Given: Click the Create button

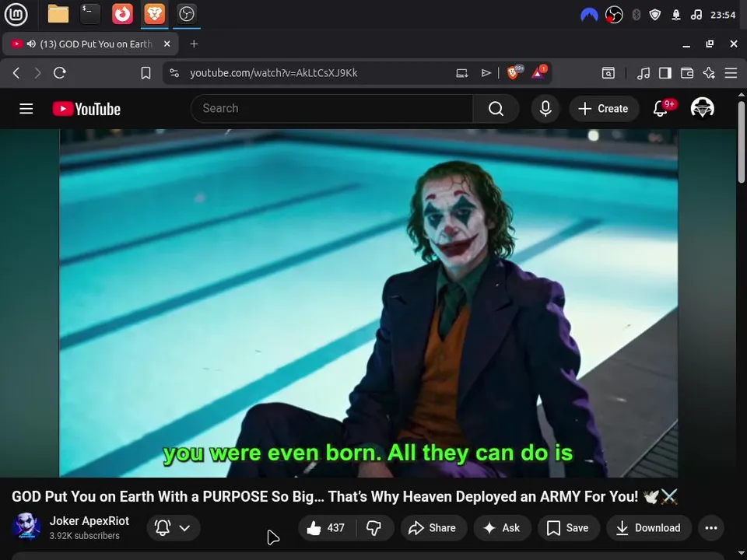Looking at the screenshot, I should (x=604, y=109).
